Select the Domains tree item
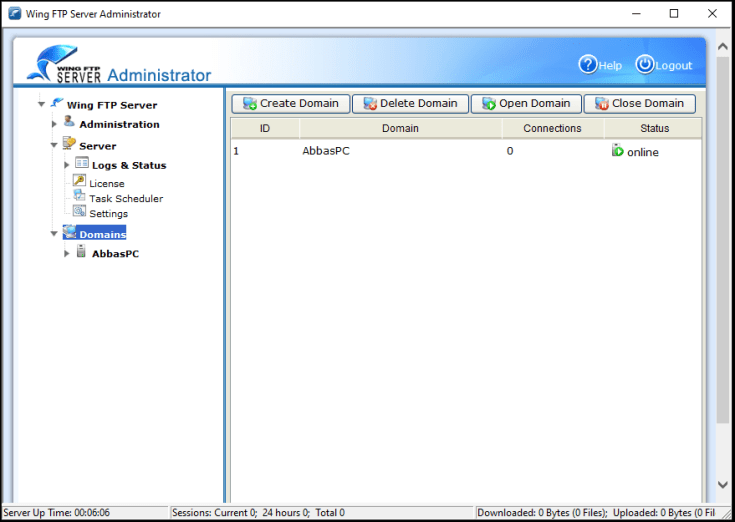735x522 pixels. pyautogui.click(x=102, y=234)
